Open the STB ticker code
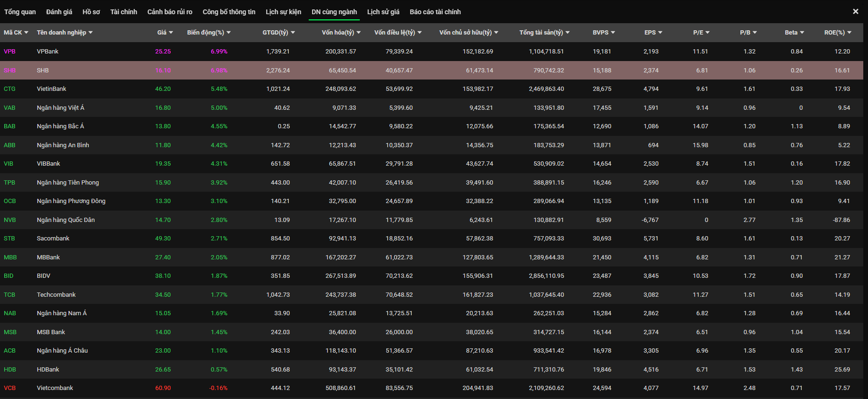Screen dimensions: 868x399 tap(9, 239)
